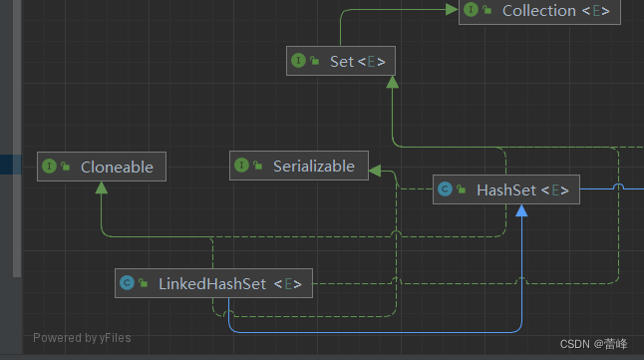Click the class icon on LinkedHashSet node
The height and width of the screenshot is (360, 644).
(x=127, y=283)
